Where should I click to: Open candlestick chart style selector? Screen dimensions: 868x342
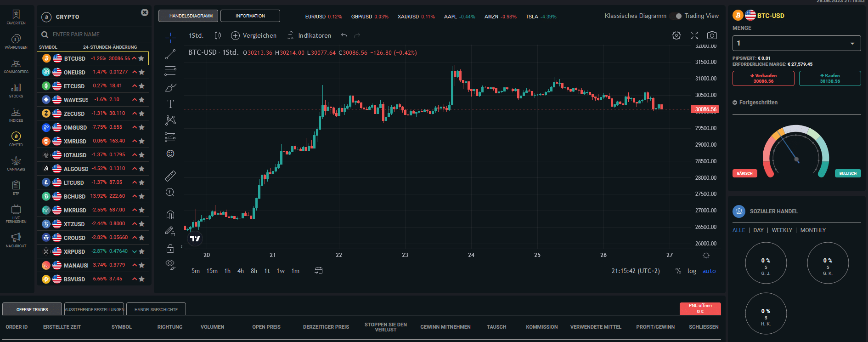pos(218,35)
